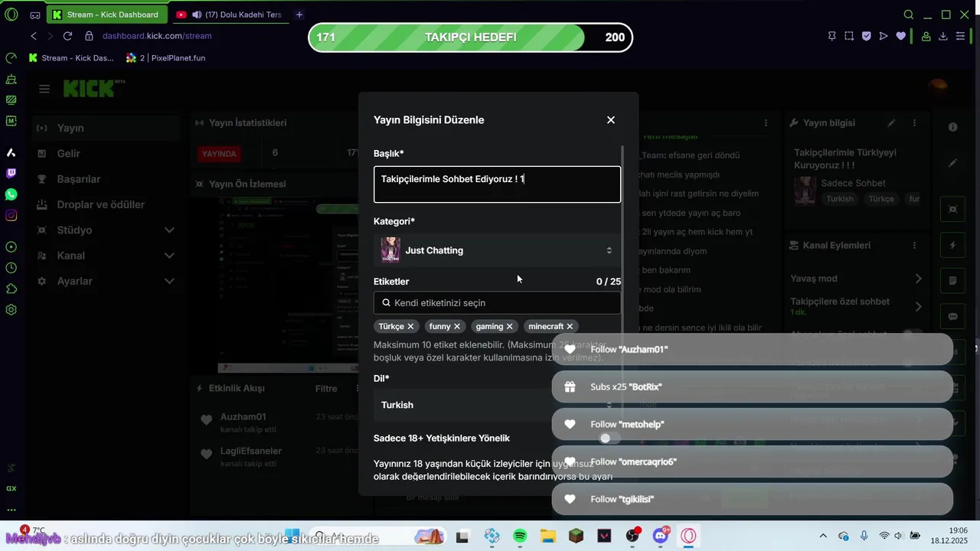Go back to previous page
Viewport: 980px width, 551px height.
(34, 36)
